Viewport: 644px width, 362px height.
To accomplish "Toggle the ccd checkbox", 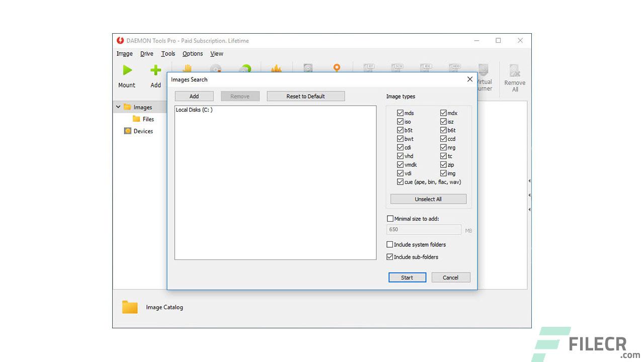I will click(444, 139).
